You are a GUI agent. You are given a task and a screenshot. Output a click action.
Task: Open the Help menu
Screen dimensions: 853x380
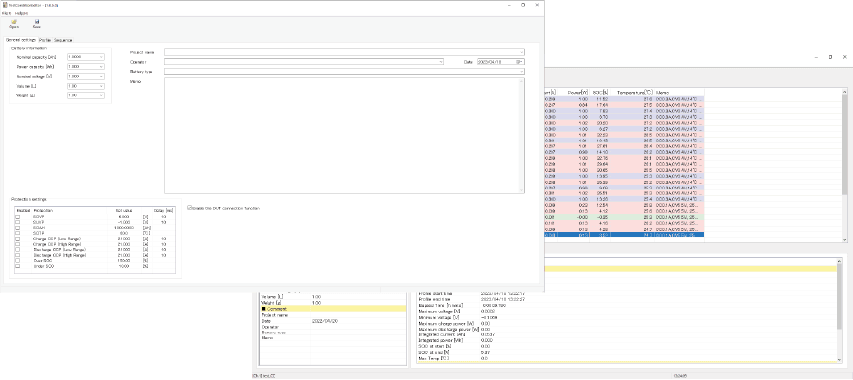pyautogui.click(x=21, y=13)
